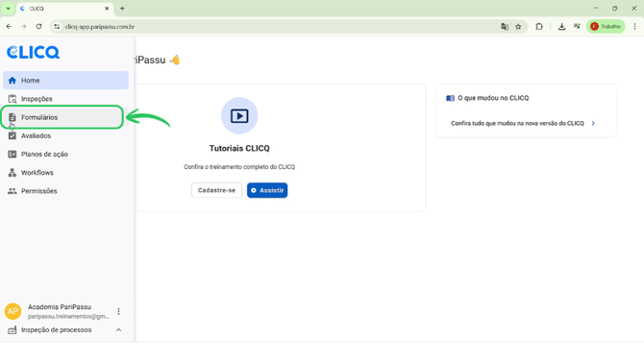Reload the page
Screen dimensions: 644x361
coord(39,27)
